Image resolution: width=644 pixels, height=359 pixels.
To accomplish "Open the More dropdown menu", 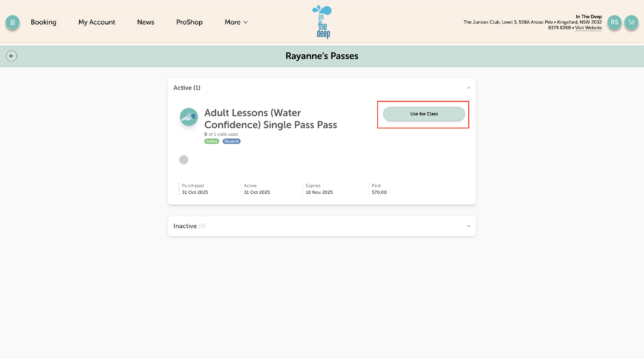I will [236, 22].
